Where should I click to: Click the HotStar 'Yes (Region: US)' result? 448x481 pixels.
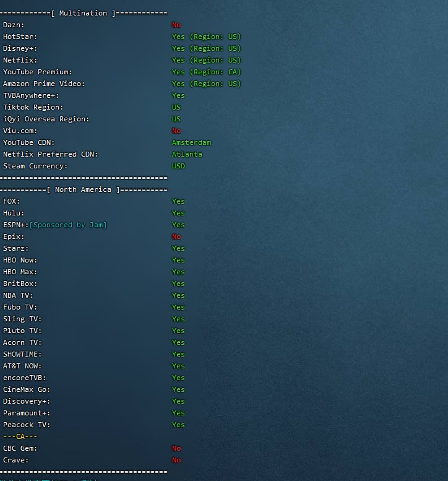(207, 37)
